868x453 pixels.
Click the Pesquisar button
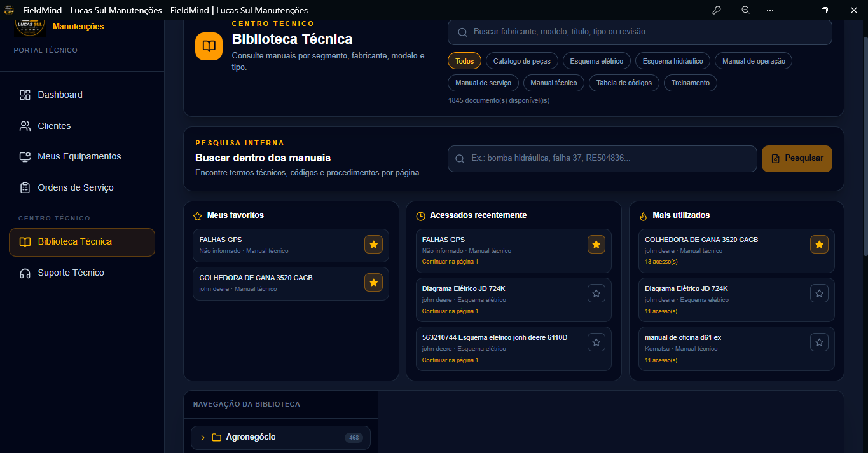coord(797,159)
